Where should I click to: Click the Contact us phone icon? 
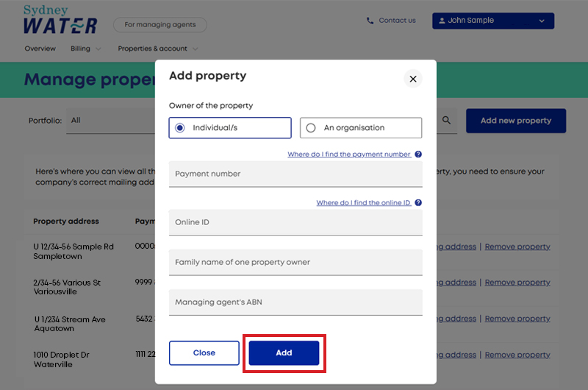click(370, 21)
